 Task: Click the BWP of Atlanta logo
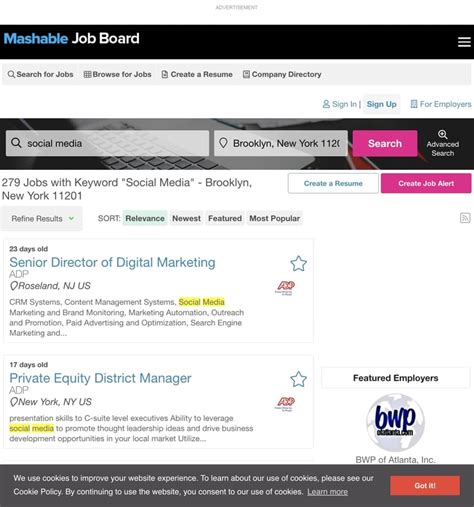[395, 423]
